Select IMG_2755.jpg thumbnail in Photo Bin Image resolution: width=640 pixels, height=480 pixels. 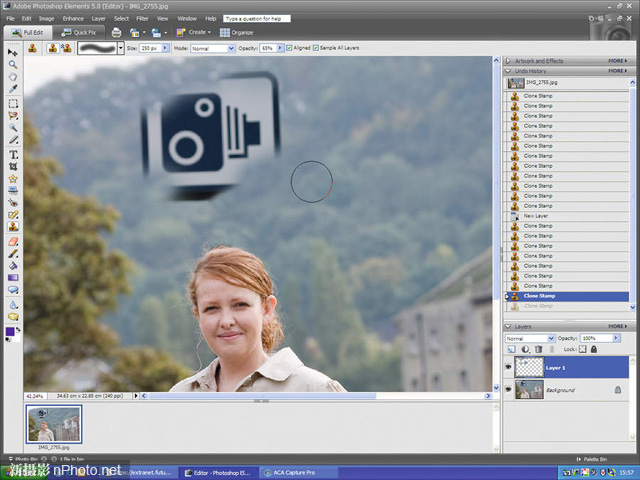[x=54, y=424]
